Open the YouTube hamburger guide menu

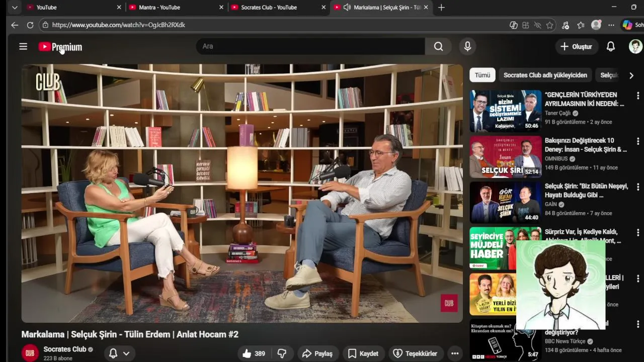[23, 46]
